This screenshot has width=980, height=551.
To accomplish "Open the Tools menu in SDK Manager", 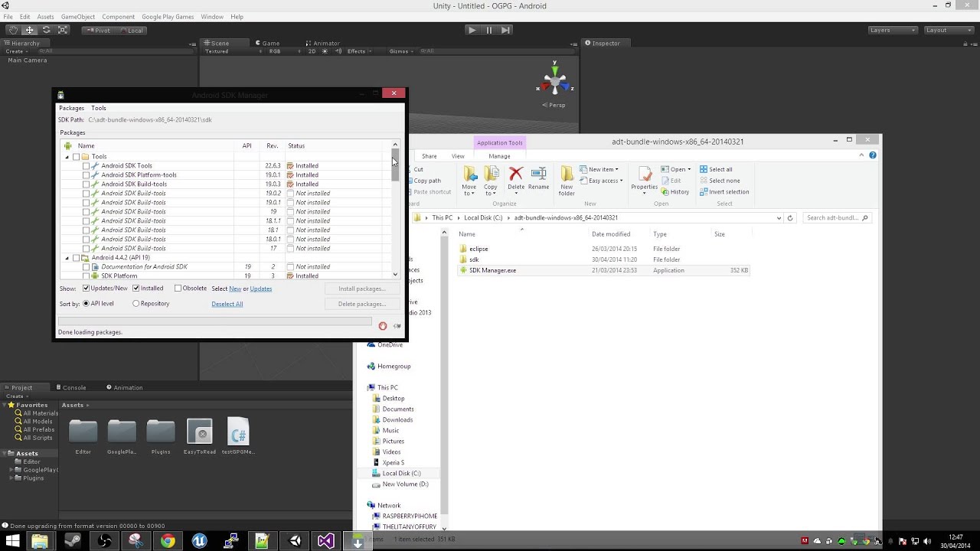I will (x=98, y=108).
